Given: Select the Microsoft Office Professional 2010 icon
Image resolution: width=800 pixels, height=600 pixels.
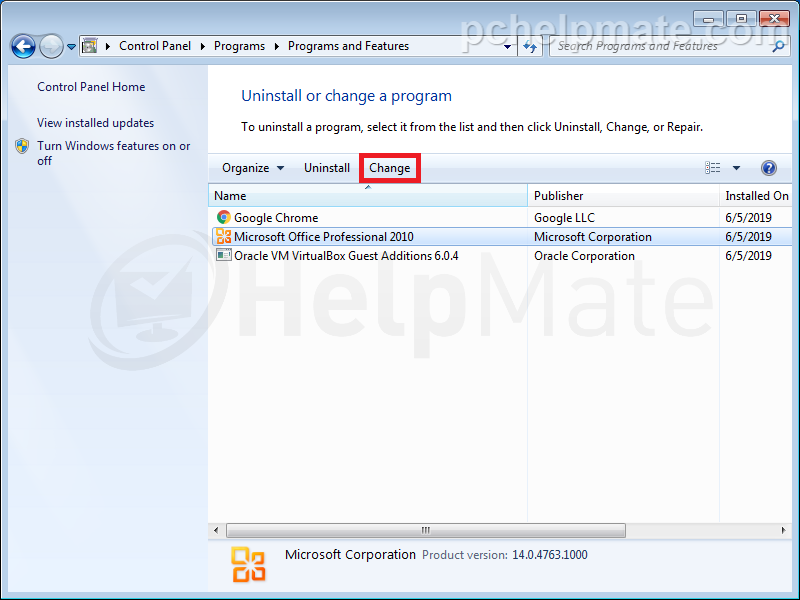Looking at the screenshot, I should (223, 236).
